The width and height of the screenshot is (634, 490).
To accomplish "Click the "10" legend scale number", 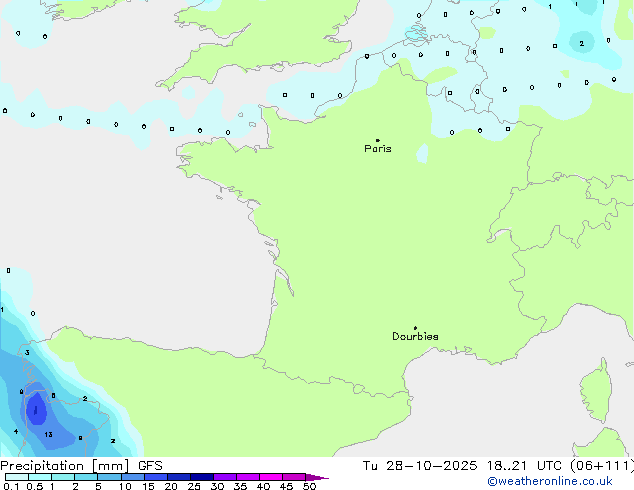I will 125,486.
